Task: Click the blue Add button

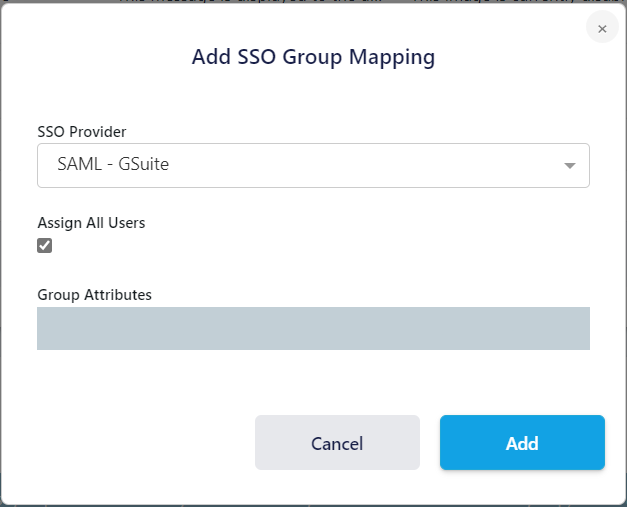Action: 522,443
